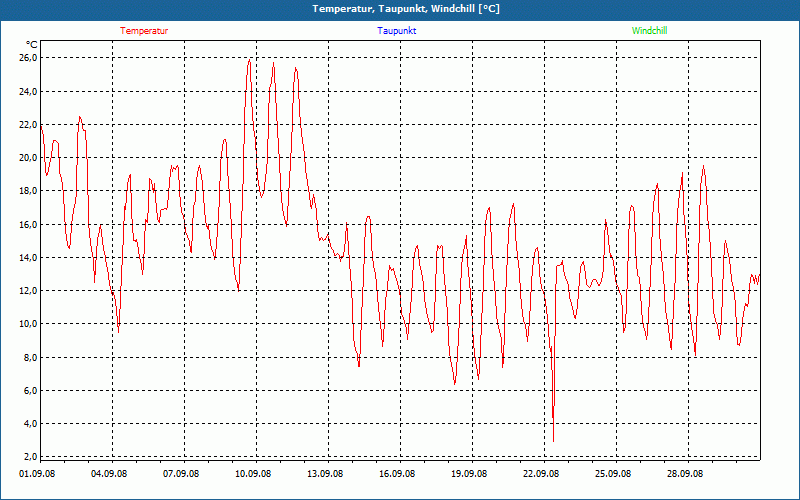Select the 2,0 y-axis value

tap(30, 456)
